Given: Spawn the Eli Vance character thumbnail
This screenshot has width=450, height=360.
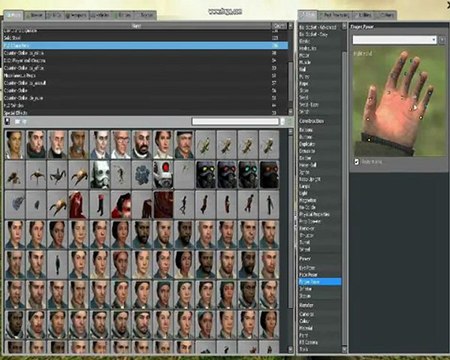Looking at the screenshot, I should click(x=78, y=144).
